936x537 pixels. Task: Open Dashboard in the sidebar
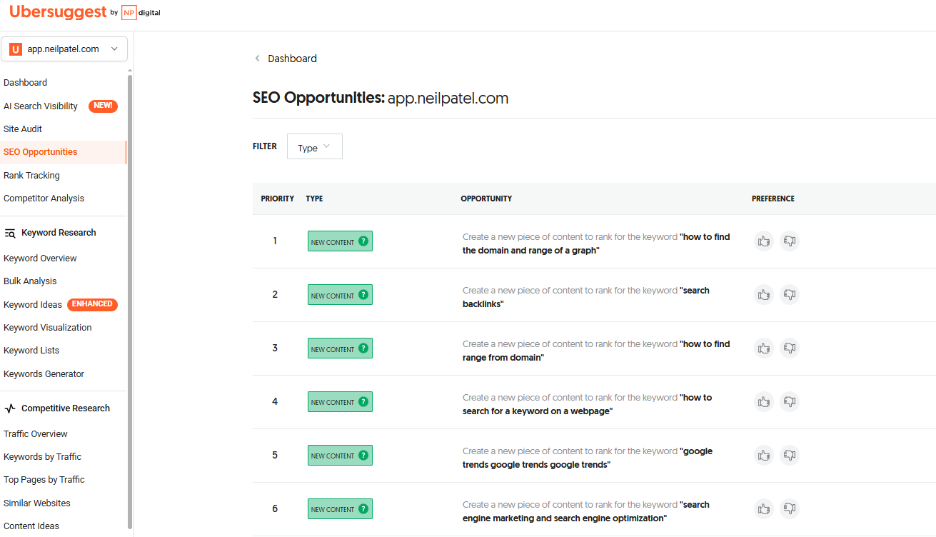coord(25,82)
